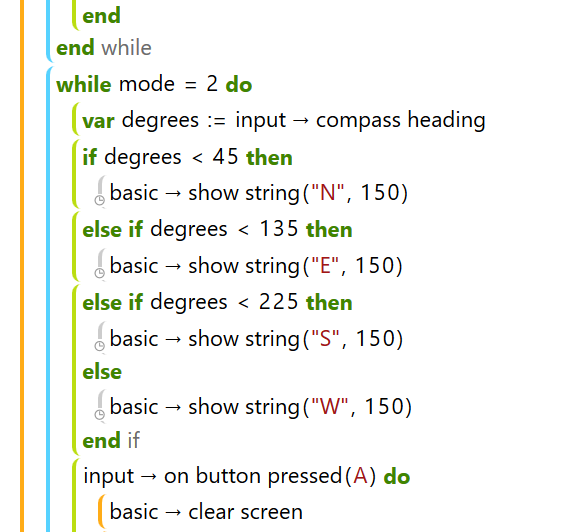564x532 pixels.
Task: Click the "if degrees < 45 then" statement
Action: coord(187,158)
